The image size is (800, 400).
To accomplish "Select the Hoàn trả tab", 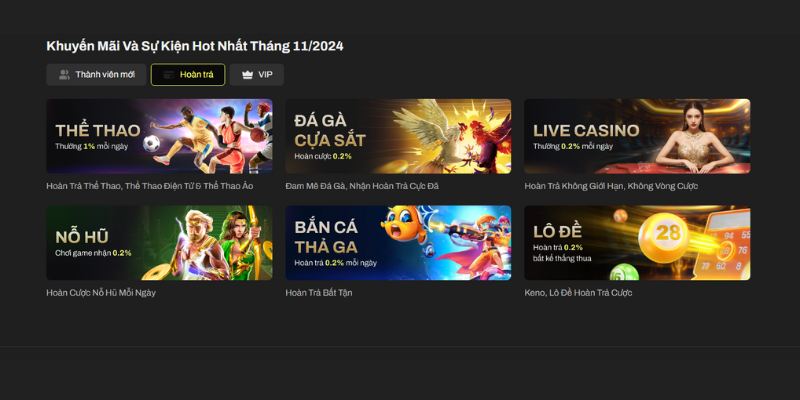I will tap(188, 74).
